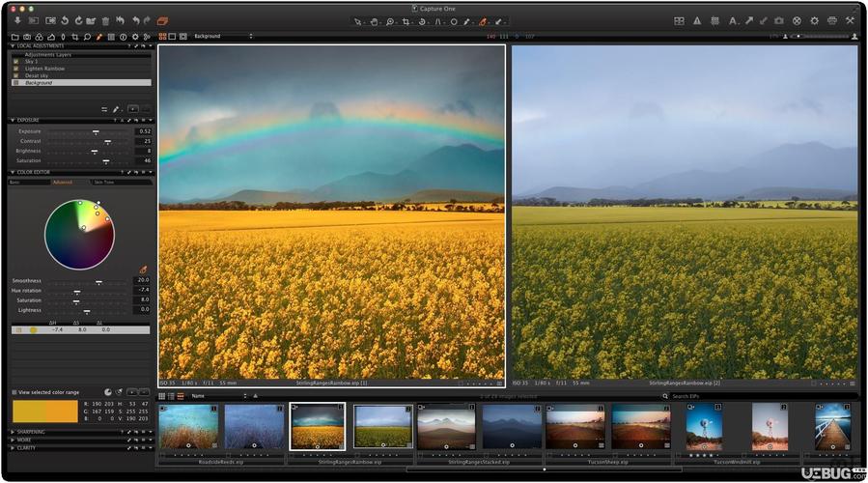
Task: Expand the Sharpening panel
Action: click(x=13, y=432)
